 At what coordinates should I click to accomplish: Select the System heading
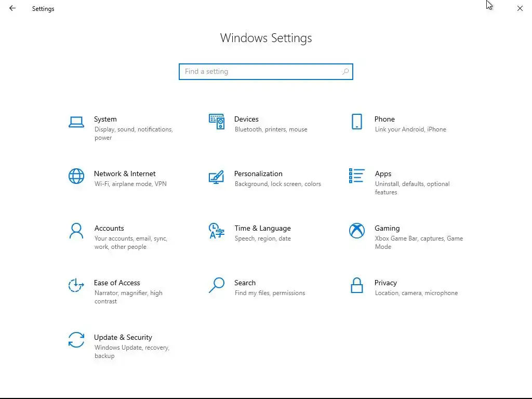pyautogui.click(x=105, y=119)
